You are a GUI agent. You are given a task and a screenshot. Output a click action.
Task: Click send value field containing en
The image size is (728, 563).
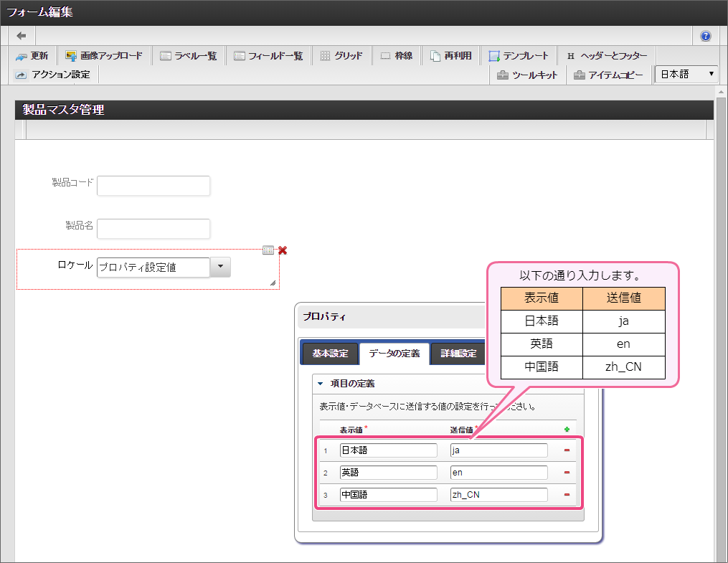[499, 473]
